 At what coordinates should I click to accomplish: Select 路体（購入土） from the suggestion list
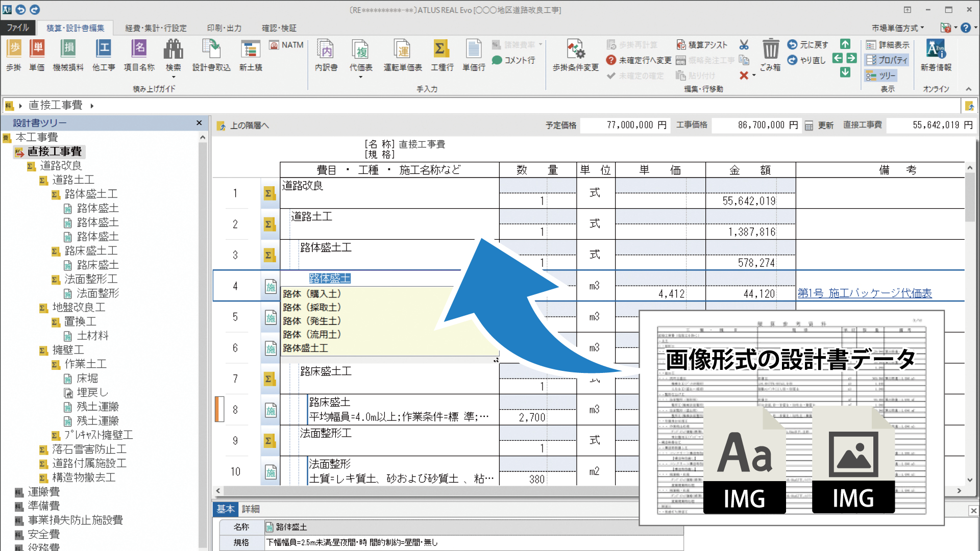click(x=312, y=294)
